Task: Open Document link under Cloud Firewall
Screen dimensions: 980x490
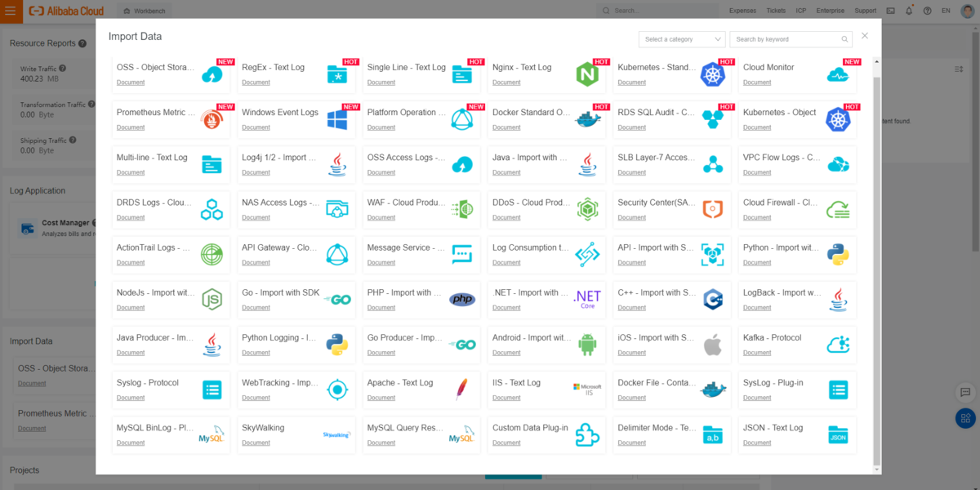Action: point(757,217)
